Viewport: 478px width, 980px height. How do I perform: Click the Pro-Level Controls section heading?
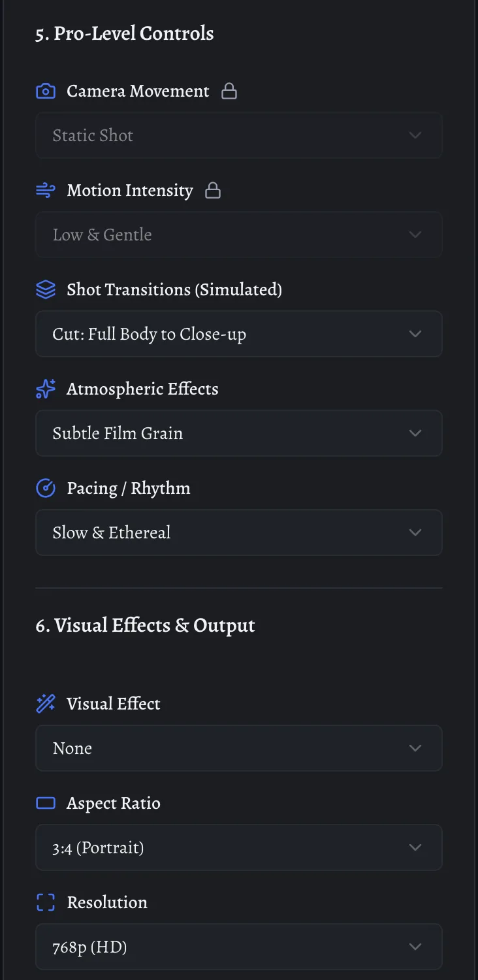pyautogui.click(x=124, y=33)
